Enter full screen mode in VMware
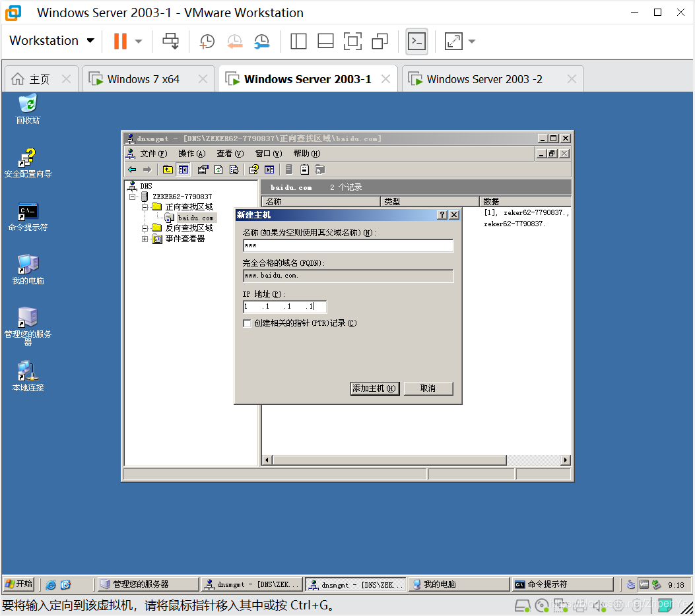 (352, 41)
